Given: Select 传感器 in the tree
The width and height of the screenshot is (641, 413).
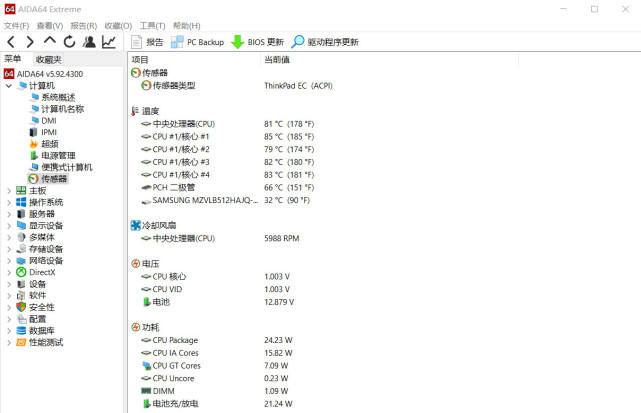Looking at the screenshot, I should point(48,179).
